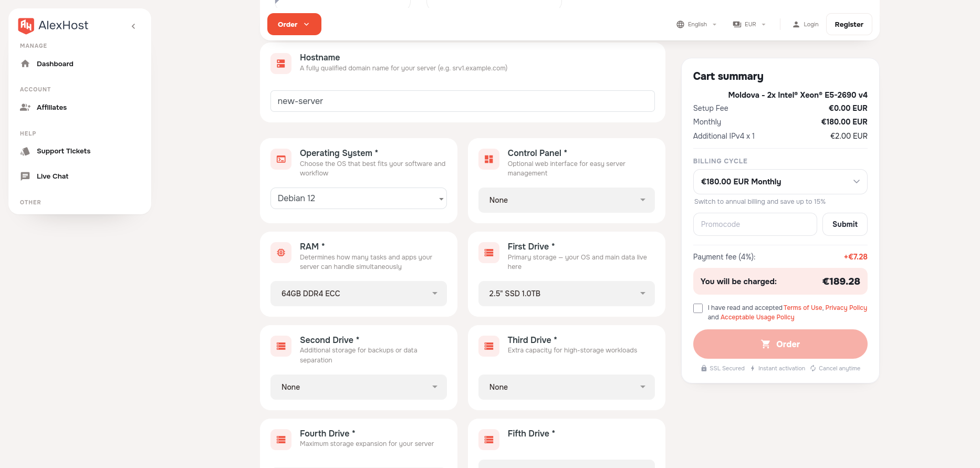Click the globe language icon
This screenshot has height=468, width=980.
[x=680, y=24]
